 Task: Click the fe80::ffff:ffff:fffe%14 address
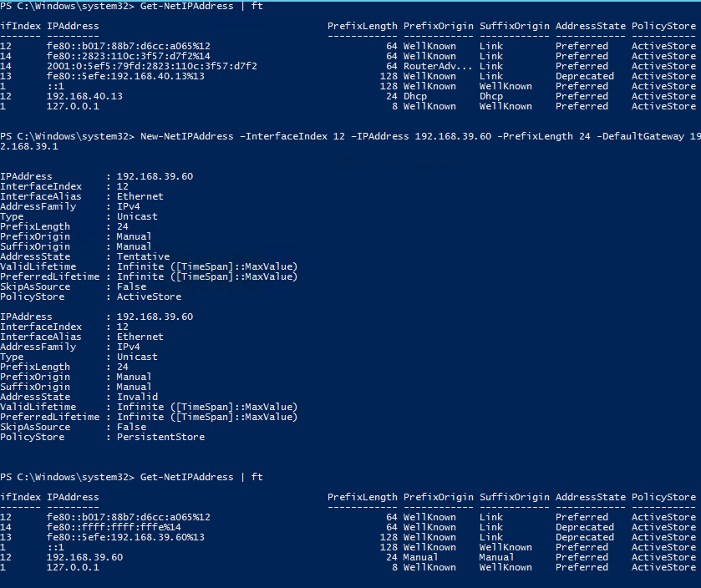click(x=114, y=527)
